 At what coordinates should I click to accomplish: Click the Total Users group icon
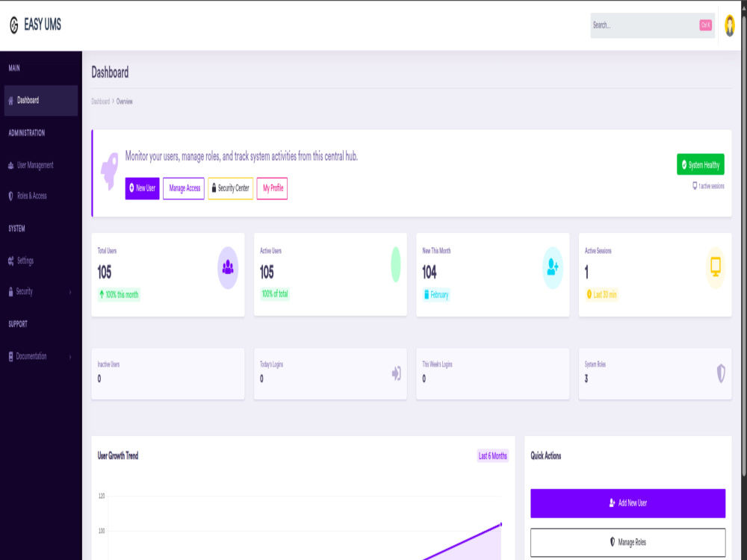(228, 267)
